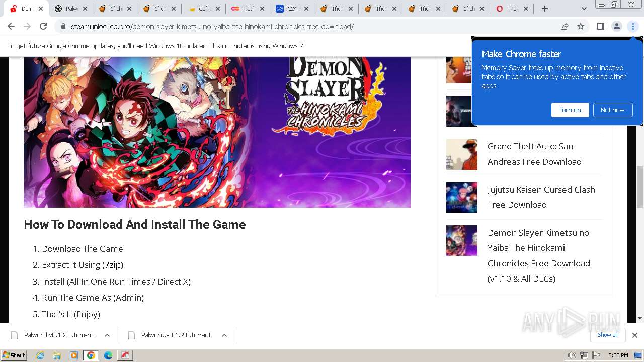644x362 pixels.
Task: Switch to the Opera 'Than' tab
Action: point(508,9)
